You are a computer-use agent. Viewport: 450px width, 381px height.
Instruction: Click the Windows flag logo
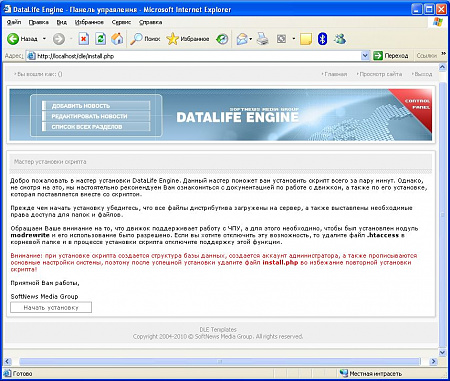(x=438, y=22)
